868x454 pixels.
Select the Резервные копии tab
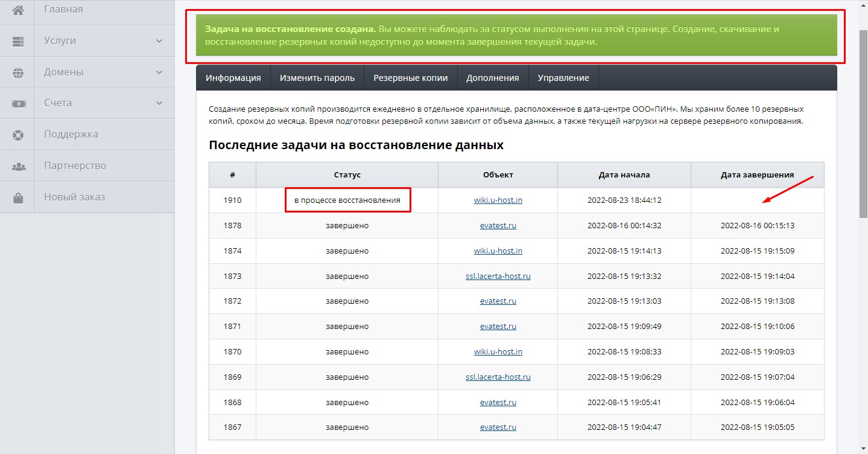pyautogui.click(x=411, y=78)
